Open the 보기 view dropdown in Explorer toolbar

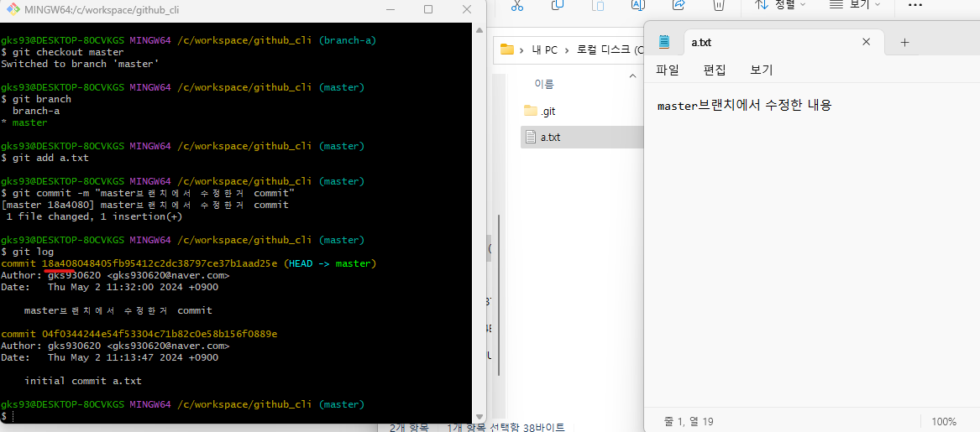(854, 5)
